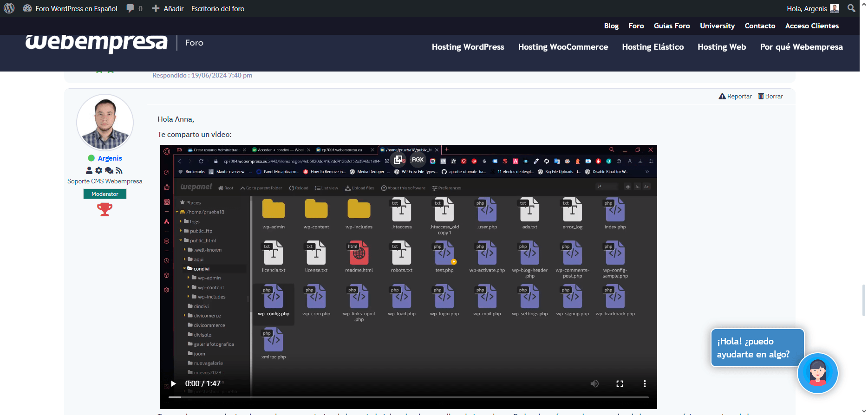
Task: Click the gear icon under Argenis
Action: [98, 171]
